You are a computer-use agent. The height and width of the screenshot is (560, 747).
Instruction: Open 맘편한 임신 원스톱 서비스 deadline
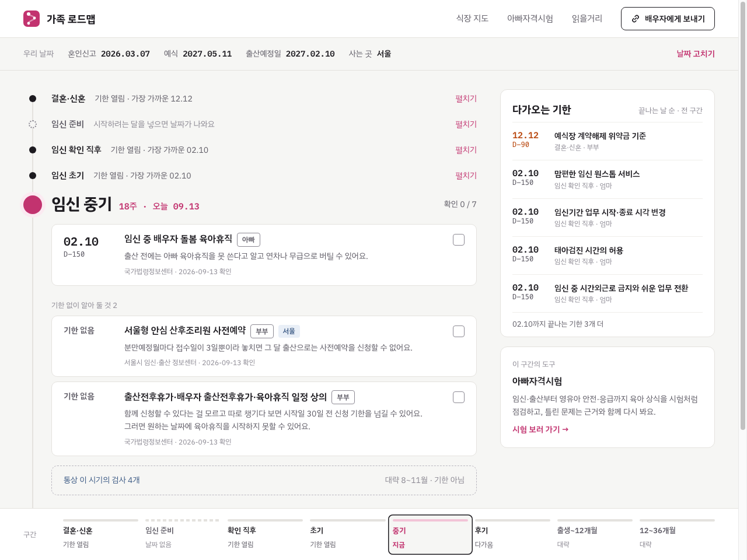click(x=608, y=179)
